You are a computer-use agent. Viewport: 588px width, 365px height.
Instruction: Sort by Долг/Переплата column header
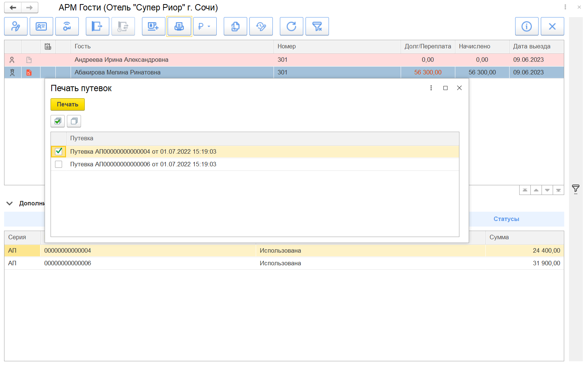click(x=428, y=47)
